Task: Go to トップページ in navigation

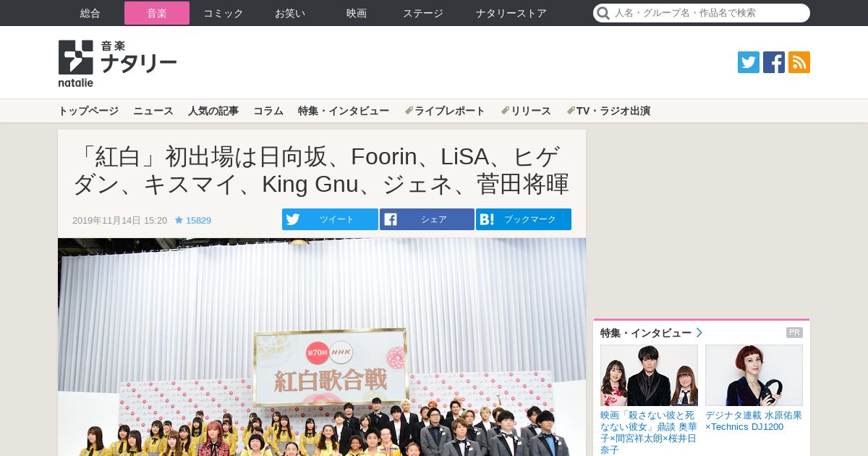Action: (88, 111)
